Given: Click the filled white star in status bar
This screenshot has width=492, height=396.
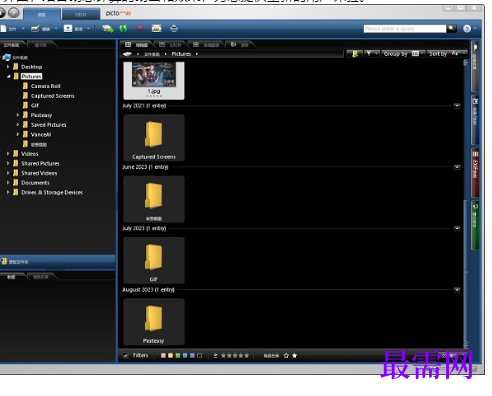Looking at the screenshot, I should click(x=294, y=356).
